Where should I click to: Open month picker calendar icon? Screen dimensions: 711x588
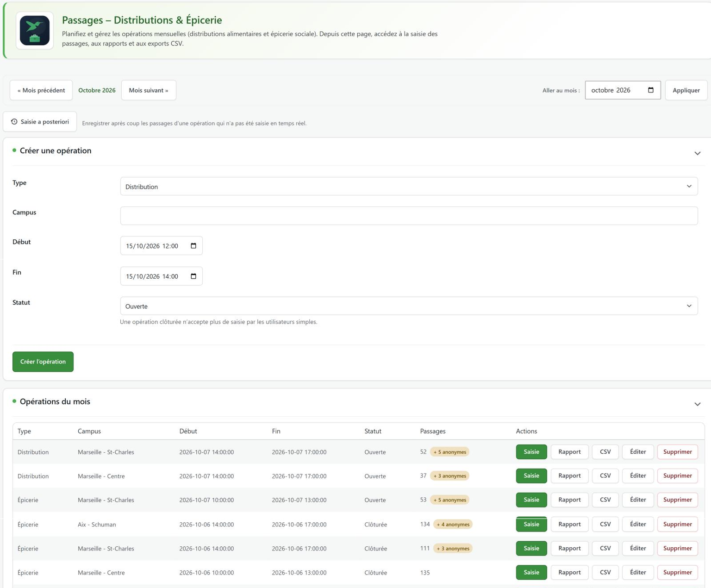pos(650,90)
